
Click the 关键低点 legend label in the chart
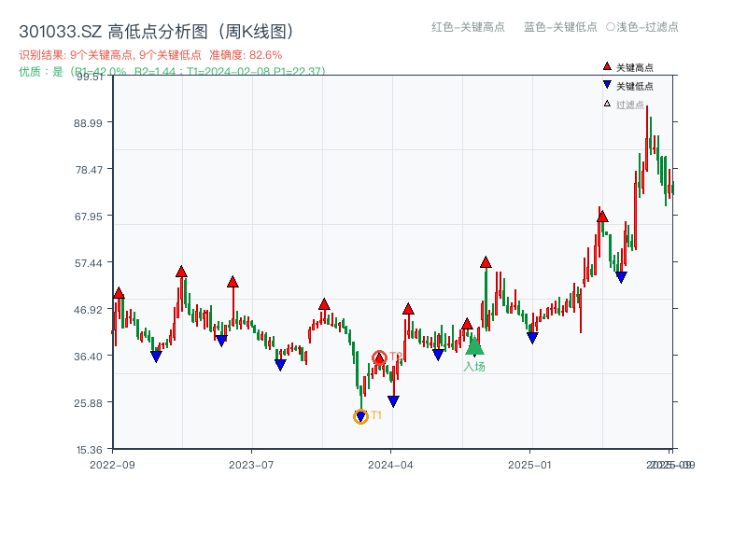635,86
